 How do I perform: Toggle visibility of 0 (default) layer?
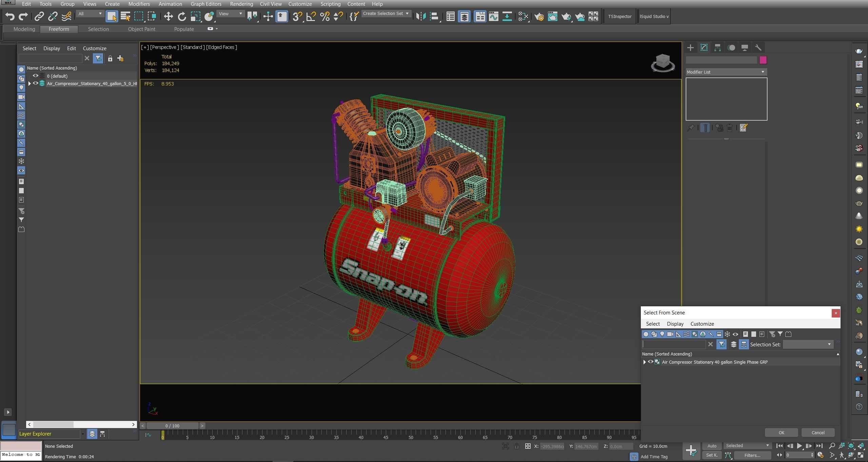point(35,76)
